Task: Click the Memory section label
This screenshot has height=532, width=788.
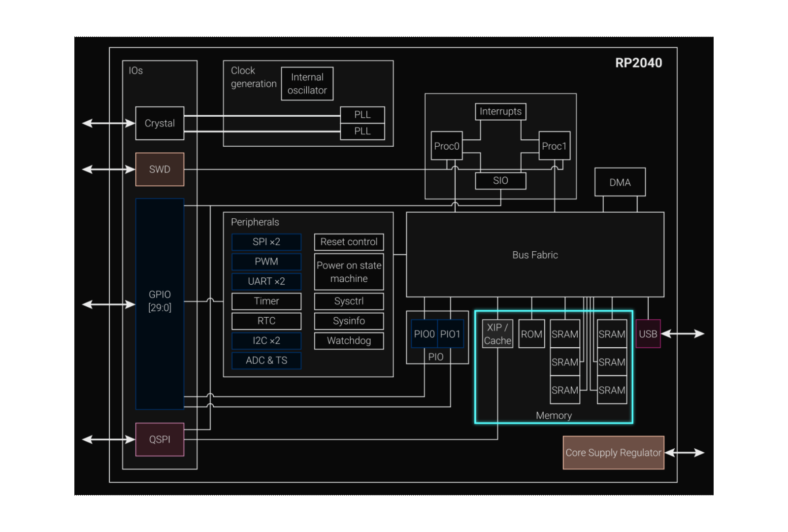Action: (x=554, y=415)
